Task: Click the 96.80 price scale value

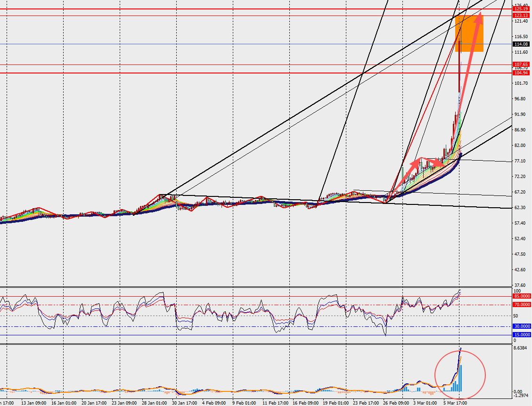Action: pyautogui.click(x=520, y=99)
